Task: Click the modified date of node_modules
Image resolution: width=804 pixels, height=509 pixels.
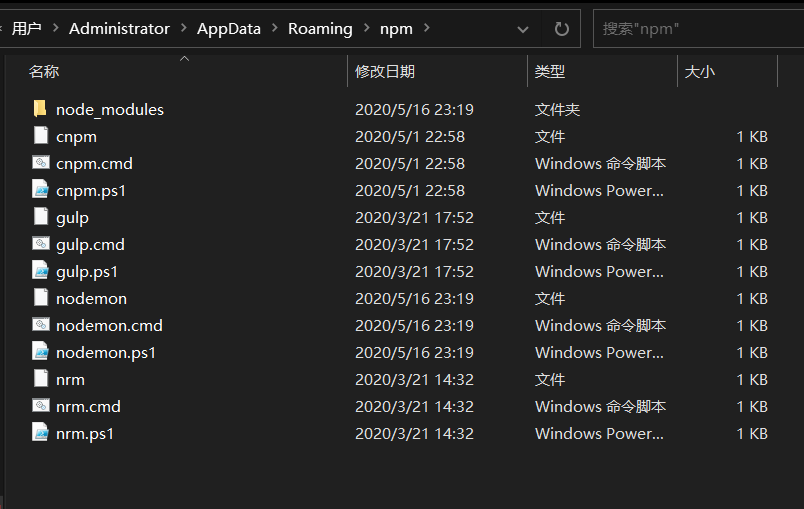Action: click(x=414, y=109)
